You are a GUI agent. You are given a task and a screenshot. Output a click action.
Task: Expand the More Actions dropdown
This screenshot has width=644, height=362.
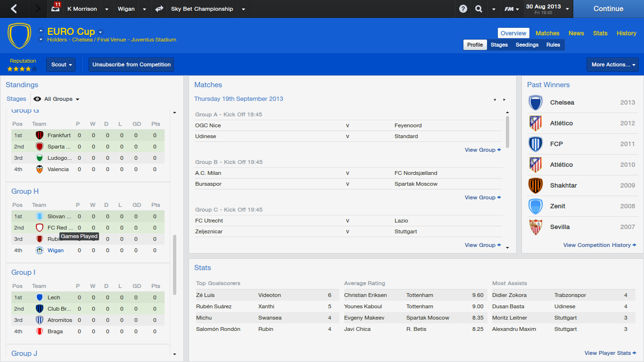[612, 65]
